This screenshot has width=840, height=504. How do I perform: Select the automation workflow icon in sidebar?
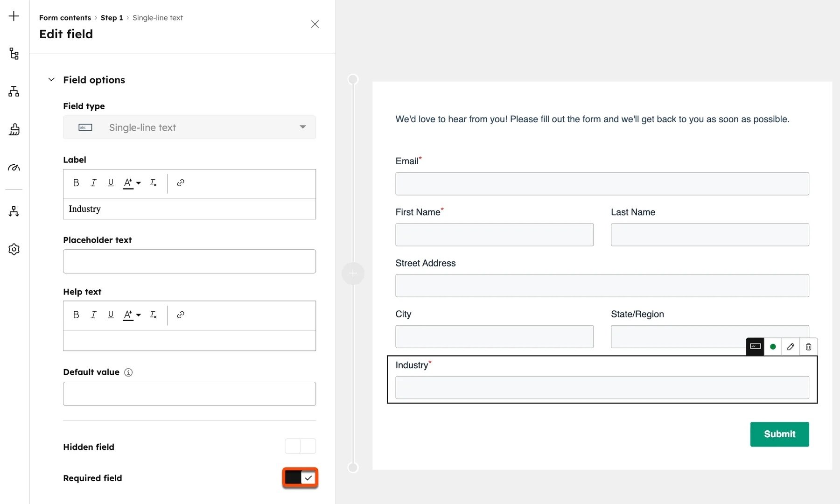coord(14,211)
